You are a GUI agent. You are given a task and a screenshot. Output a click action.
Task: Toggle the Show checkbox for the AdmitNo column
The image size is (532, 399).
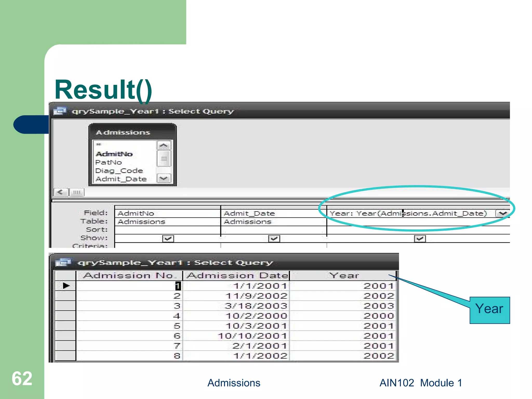168,238
